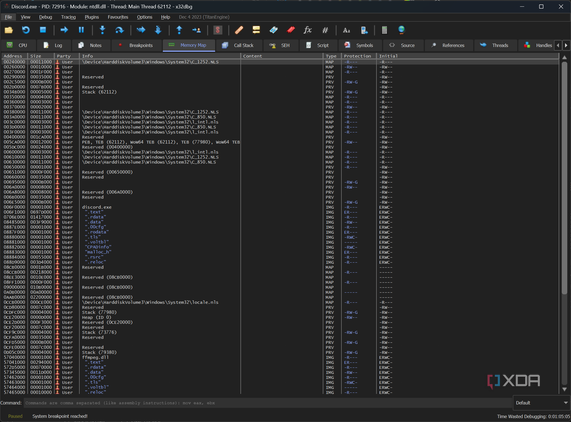Screen dimensions: 571x422
Task: Find intermodular calls icon
Action: 364,30
